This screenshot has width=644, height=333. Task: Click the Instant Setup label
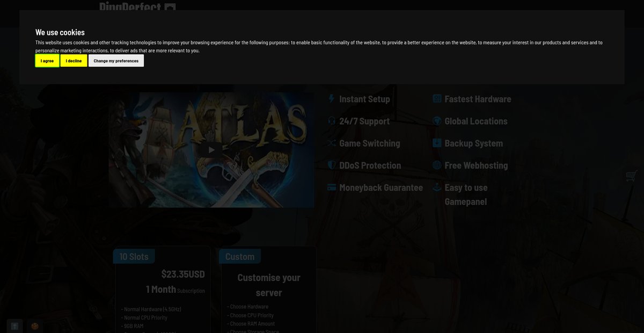click(x=364, y=99)
